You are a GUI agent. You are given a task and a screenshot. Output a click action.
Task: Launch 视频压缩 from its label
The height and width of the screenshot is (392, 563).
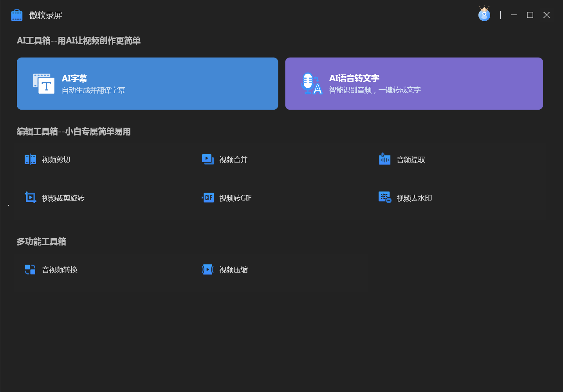(233, 270)
